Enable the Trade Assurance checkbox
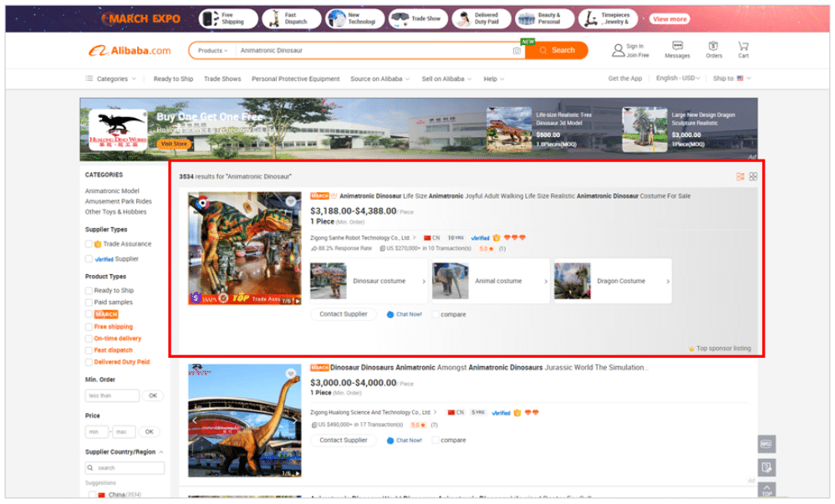 point(89,244)
